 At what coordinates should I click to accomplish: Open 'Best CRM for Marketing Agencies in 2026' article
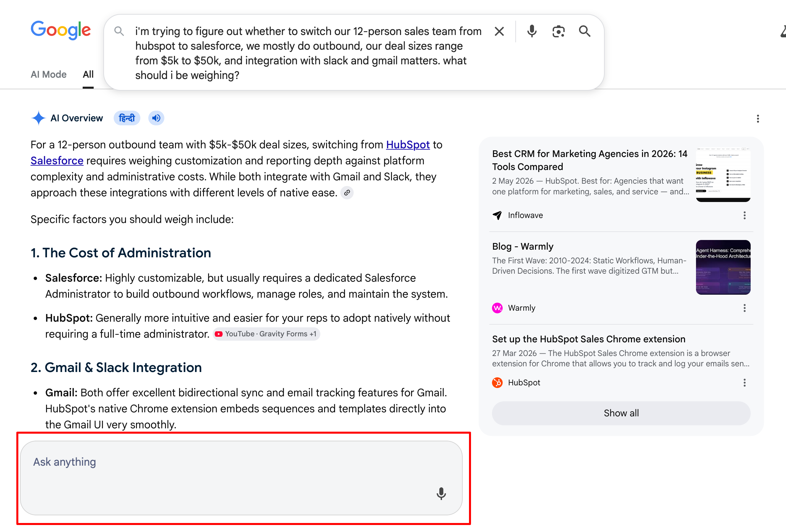[x=589, y=160]
